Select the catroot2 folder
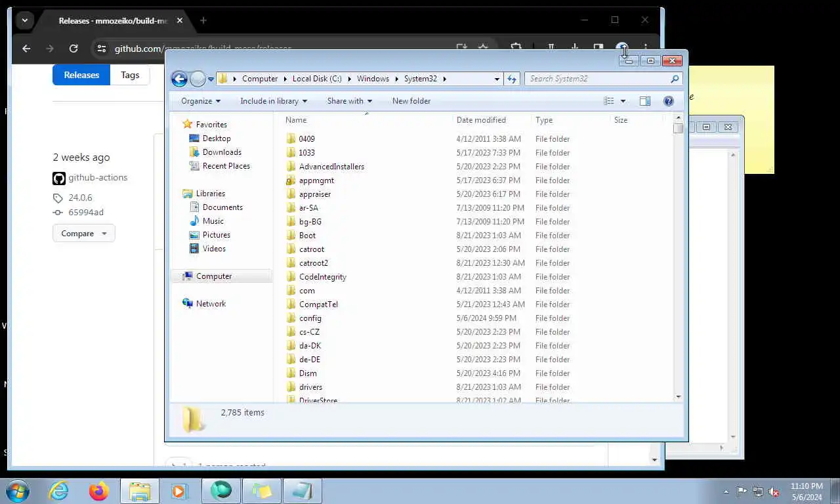Viewport: 840px width, 504px height. 313,263
